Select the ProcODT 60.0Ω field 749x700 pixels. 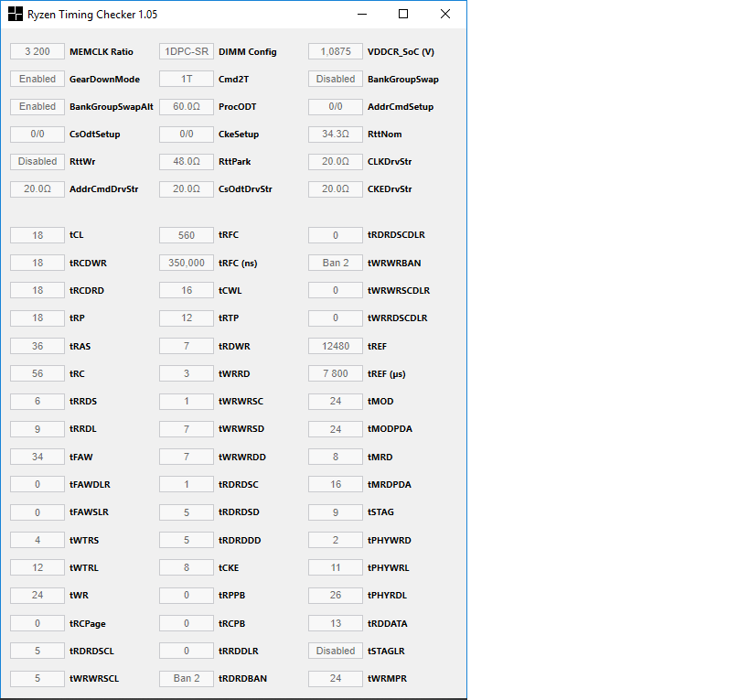click(187, 106)
